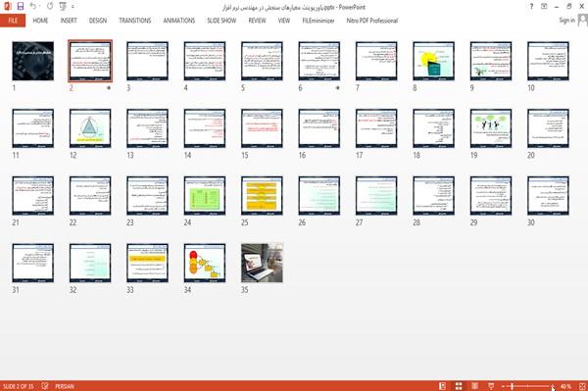Select the slide 15 thumbnail
The image size is (588, 391).
pos(262,128)
